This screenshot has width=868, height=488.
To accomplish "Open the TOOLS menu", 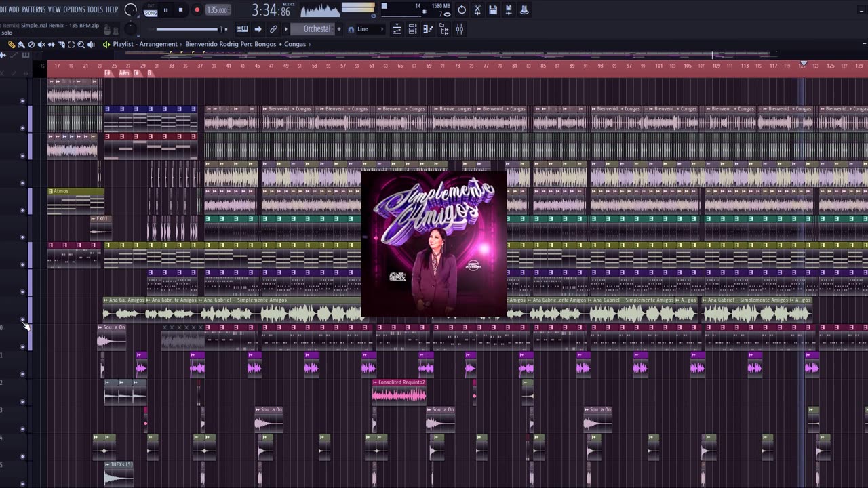I will click(95, 9).
